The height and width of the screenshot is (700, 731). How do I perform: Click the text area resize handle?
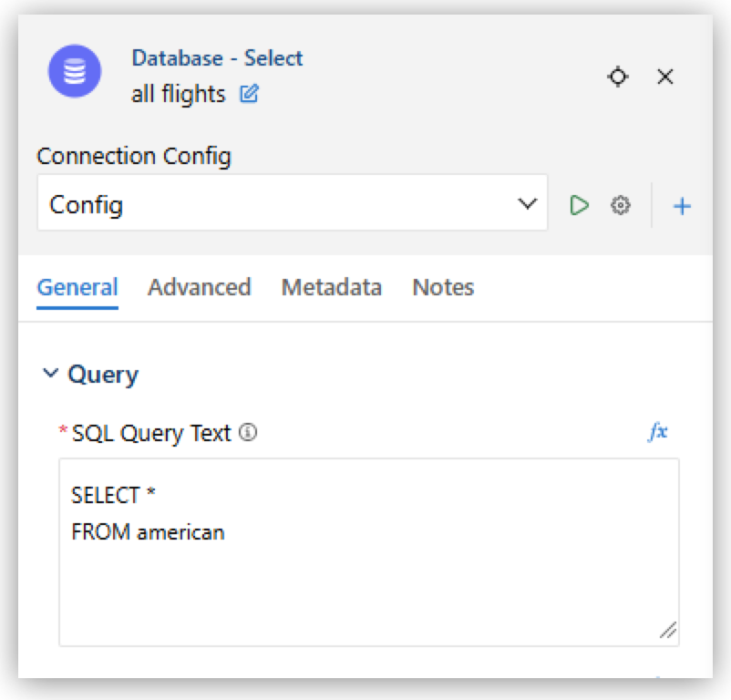(668, 631)
